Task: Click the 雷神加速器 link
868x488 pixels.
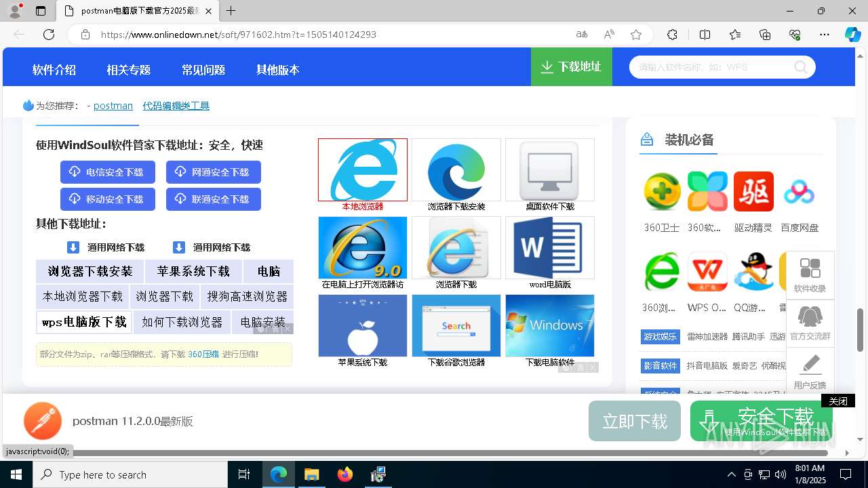Action: [707, 337]
